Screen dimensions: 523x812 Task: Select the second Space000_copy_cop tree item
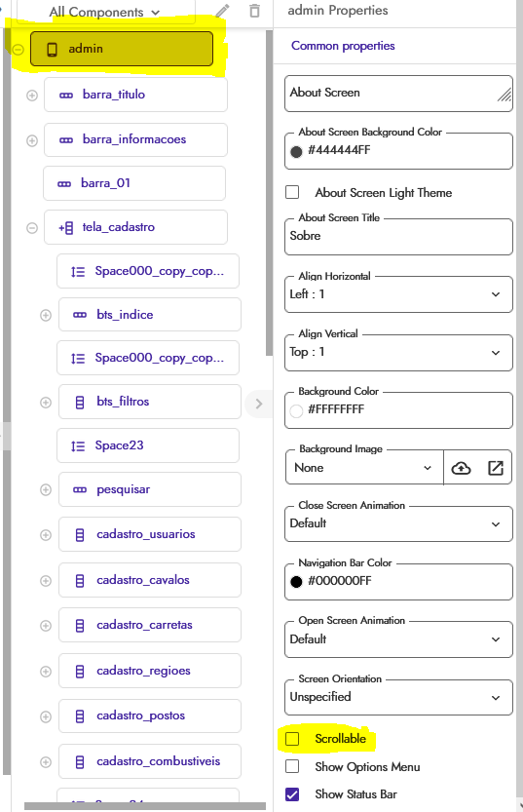click(x=148, y=358)
